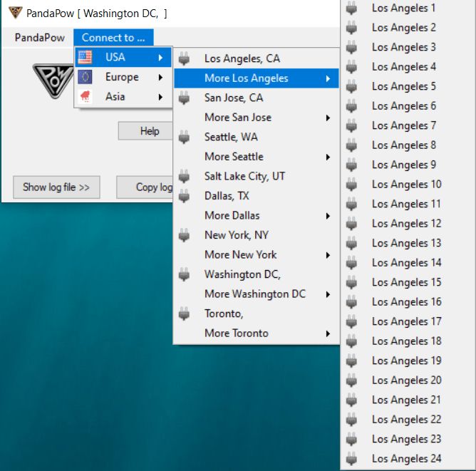The image size is (476, 471).
Task: Click the plug icon beside Los Angeles, CA
Action: pyautogui.click(x=184, y=58)
